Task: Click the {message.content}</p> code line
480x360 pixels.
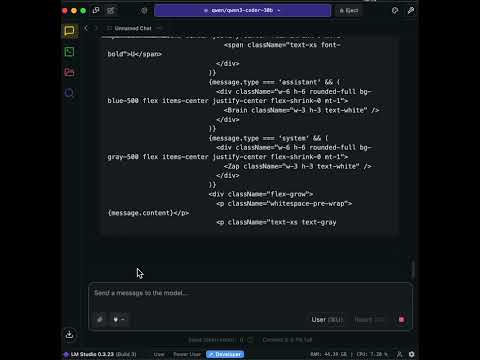Action: pos(148,213)
